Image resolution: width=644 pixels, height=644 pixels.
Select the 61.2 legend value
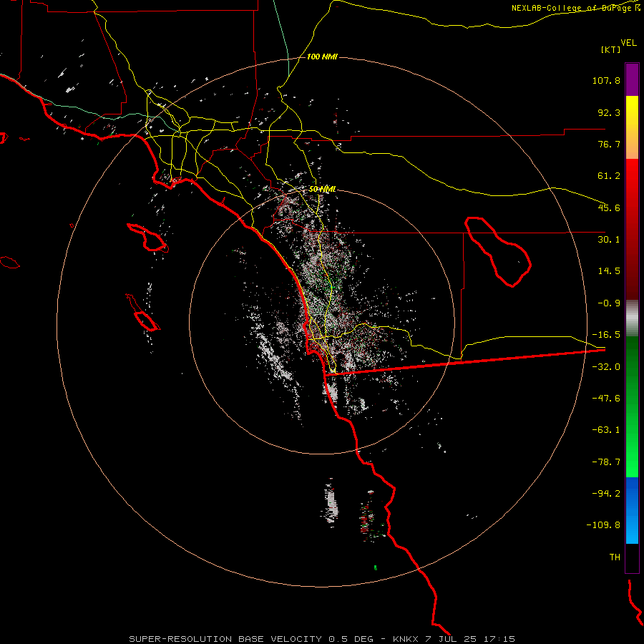pyautogui.click(x=609, y=176)
